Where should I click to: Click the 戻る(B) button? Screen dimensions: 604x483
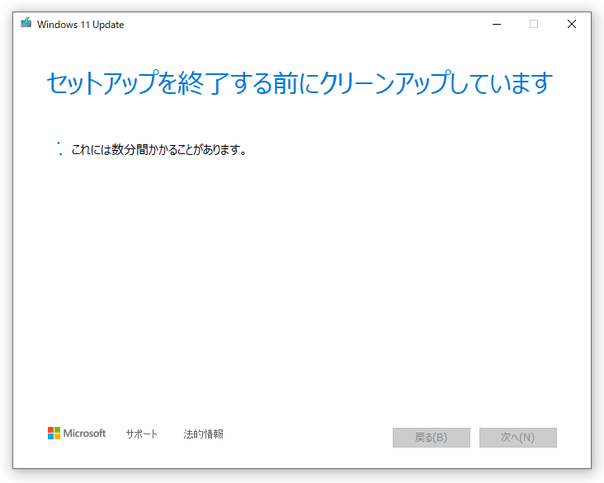coord(431,438)
